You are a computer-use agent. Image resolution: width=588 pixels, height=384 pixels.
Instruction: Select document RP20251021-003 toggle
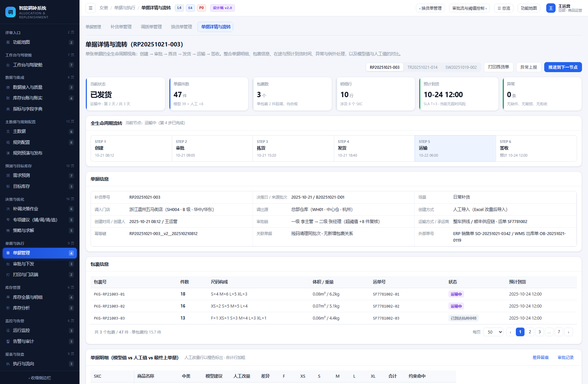click(385, 67)
